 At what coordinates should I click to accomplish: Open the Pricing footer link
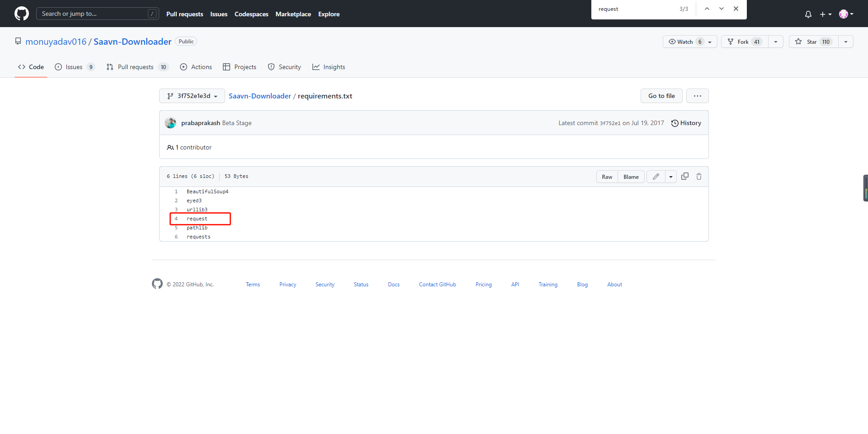(483, 284)
